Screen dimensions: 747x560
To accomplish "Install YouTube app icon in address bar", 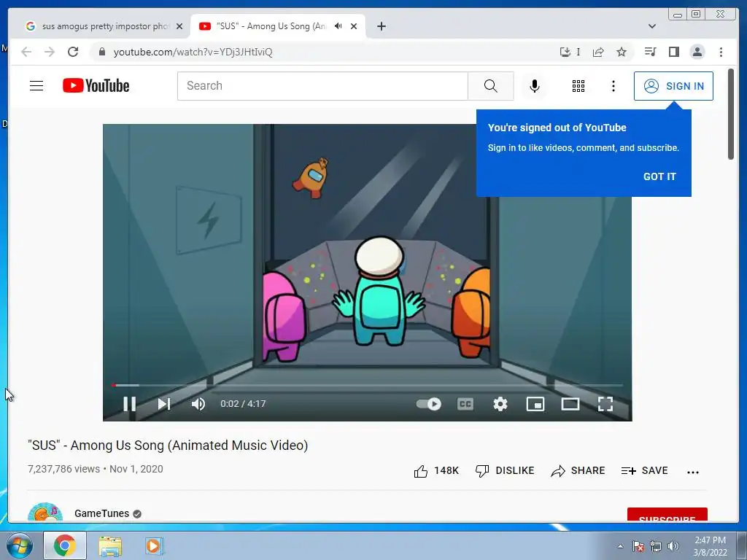I will 565,52.
